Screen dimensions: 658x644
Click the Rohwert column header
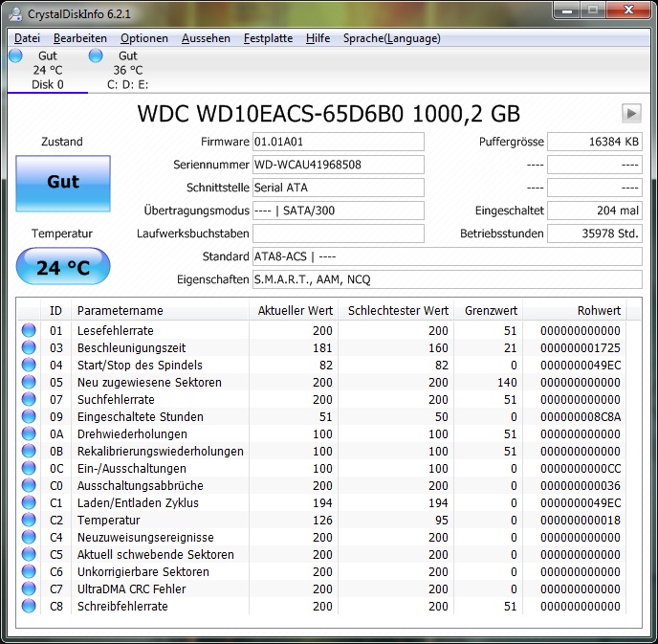tap(575, 311)
